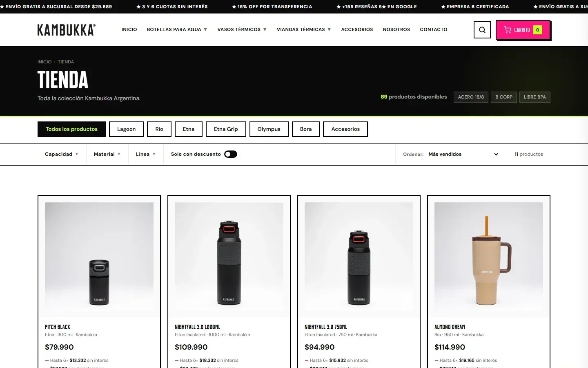Expand the Capacidad filter dropdown
Screen dimensions: 588x368
[62, 154]
